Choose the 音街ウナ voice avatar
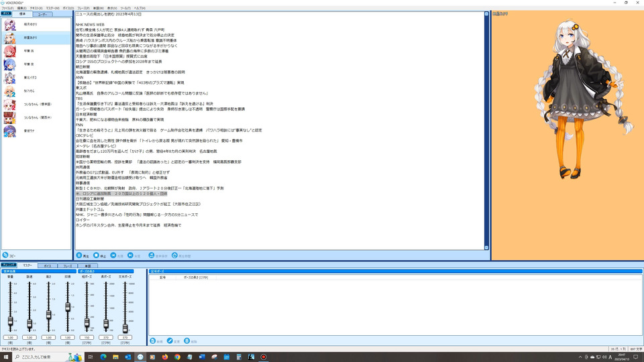The height and width of the screenshot is (362, 644). pos(10,131)
